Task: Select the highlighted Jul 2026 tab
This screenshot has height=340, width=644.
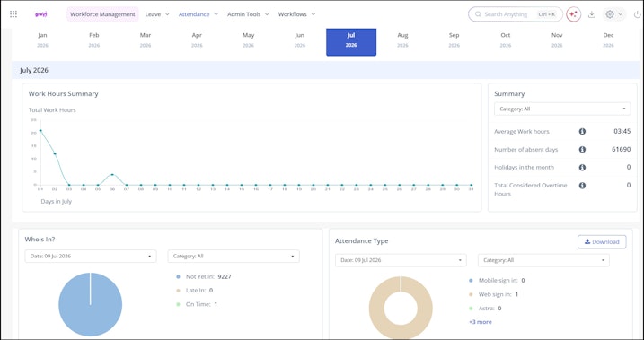Action: coord(351,42)
